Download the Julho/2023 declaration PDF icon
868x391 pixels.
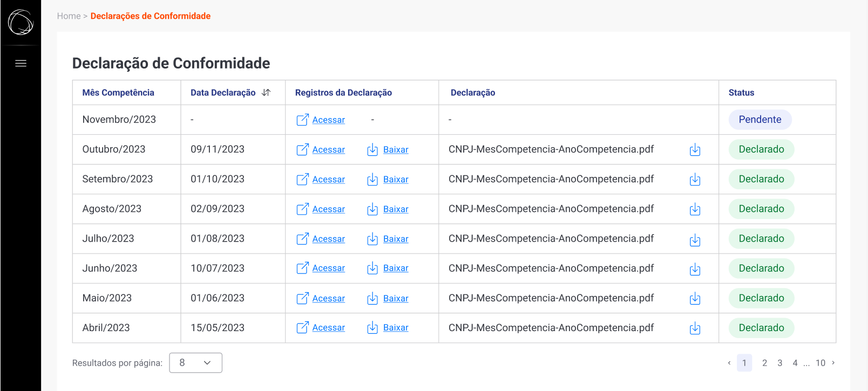click(695, 240)
